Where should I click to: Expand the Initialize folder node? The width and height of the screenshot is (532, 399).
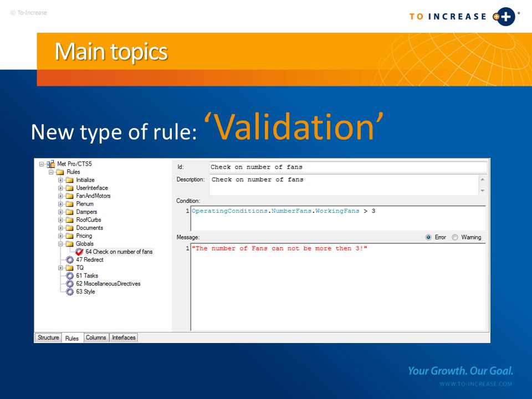click(x=60, y=180)
